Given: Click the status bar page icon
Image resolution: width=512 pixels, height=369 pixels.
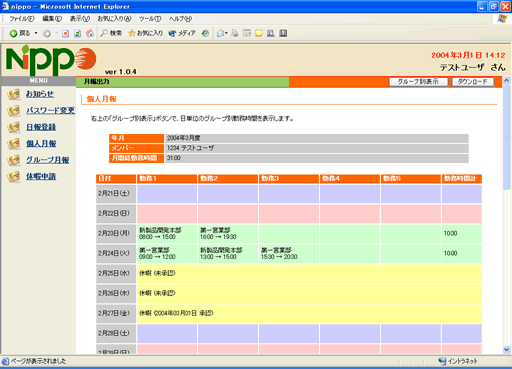Looking at the screenshot, I should point(5,361).
